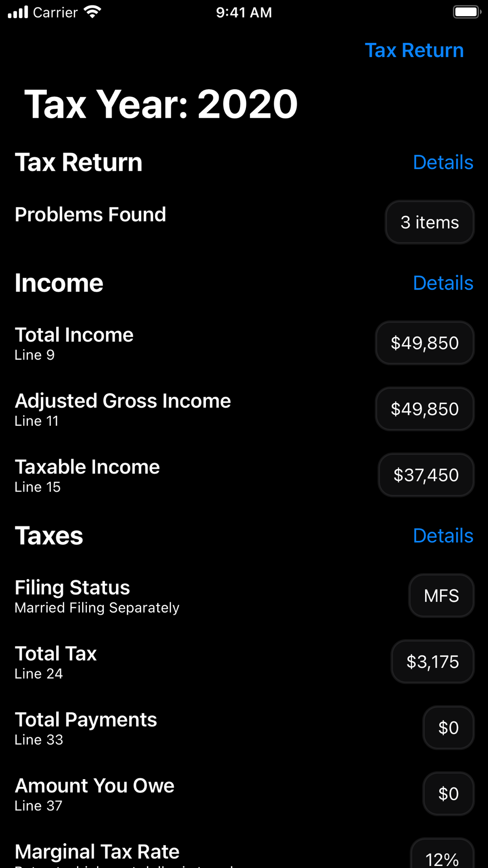488x868 pixels.
Task: Tap the 9:41 AM clock
Action: point(244,12)
